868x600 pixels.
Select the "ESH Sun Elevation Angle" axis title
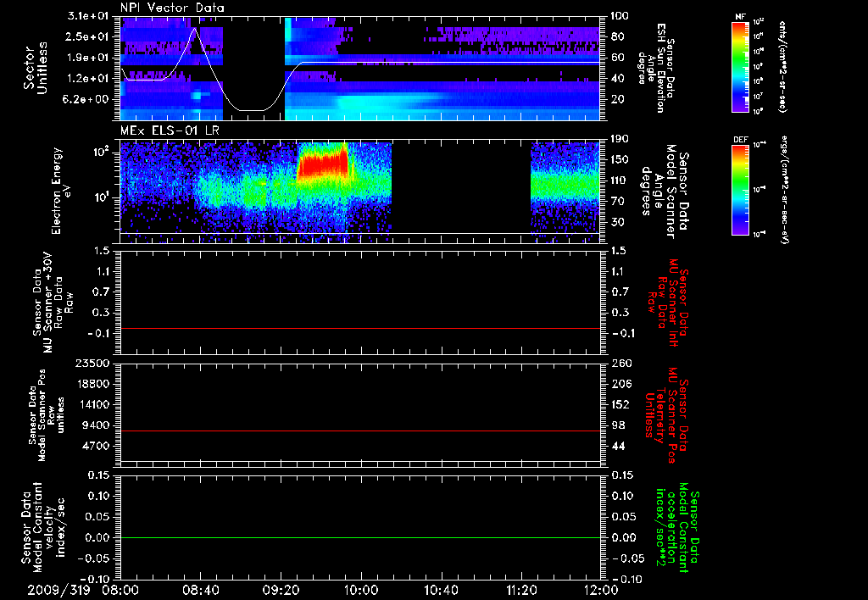(656, 68)
